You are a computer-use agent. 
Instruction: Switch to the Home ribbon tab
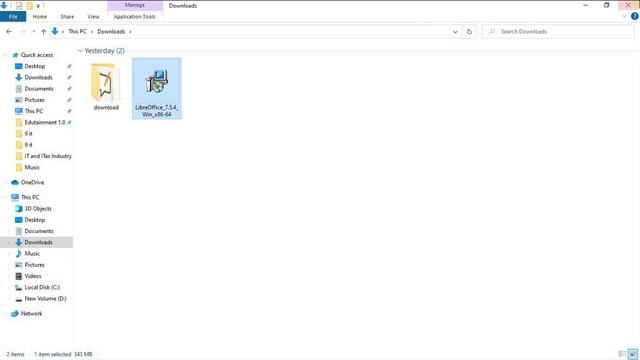[40, 17]
